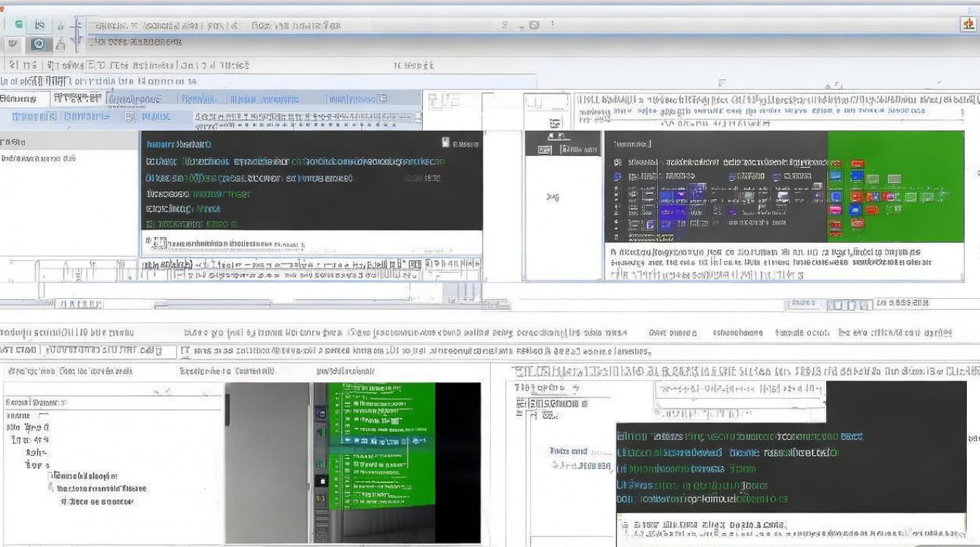Click the pink tile in the green tile panel
The width and height of the screenshot is (980, 547).
(837, 210)
